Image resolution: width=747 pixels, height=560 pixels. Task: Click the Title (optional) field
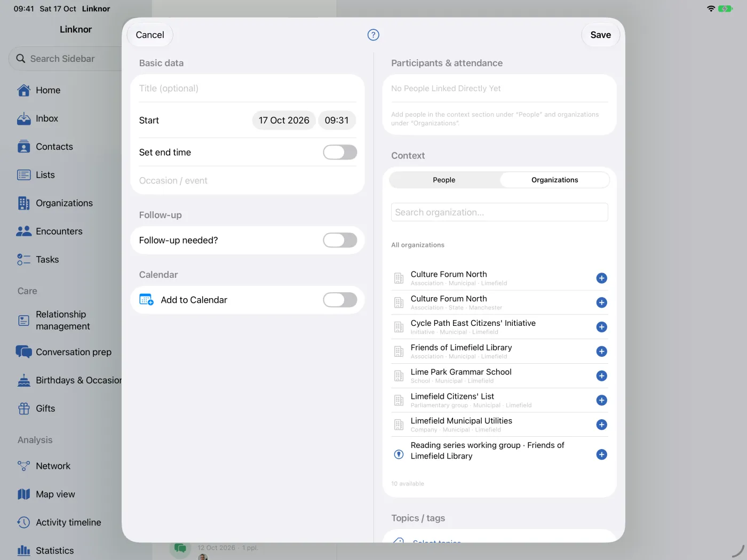tap(248, 89)
